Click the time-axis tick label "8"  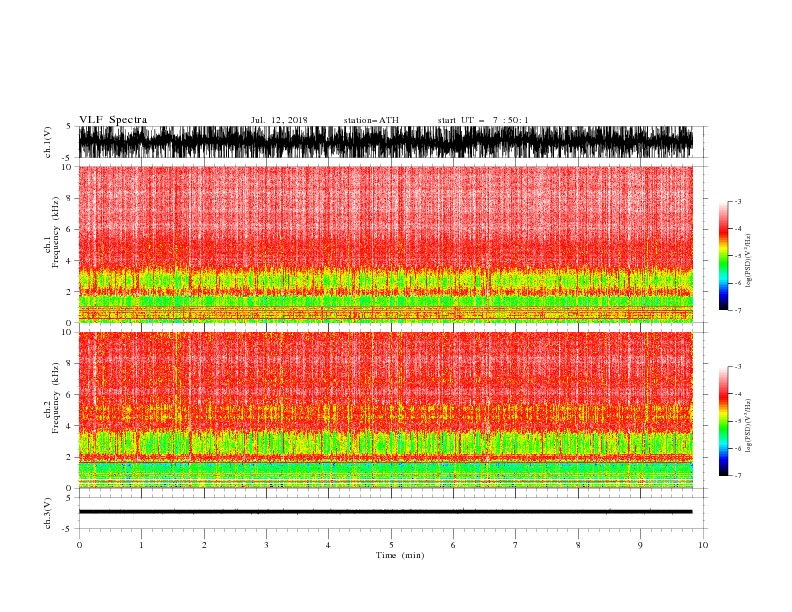[x=578, y=545]
